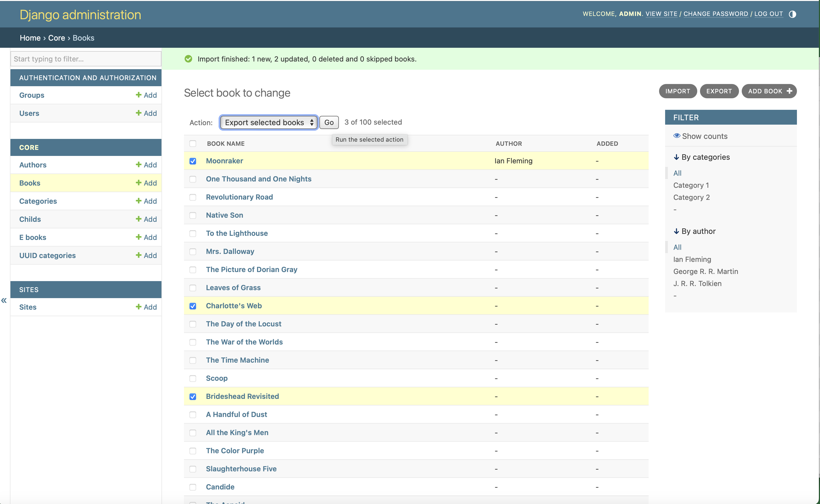Filter books by author Ian Fleming
Viewport: 820px width, 504px height.
(692, 259)
